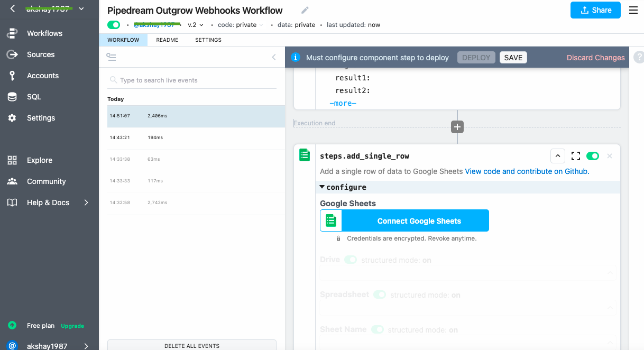Remove the add_single_row step

[x=610, y=156]
